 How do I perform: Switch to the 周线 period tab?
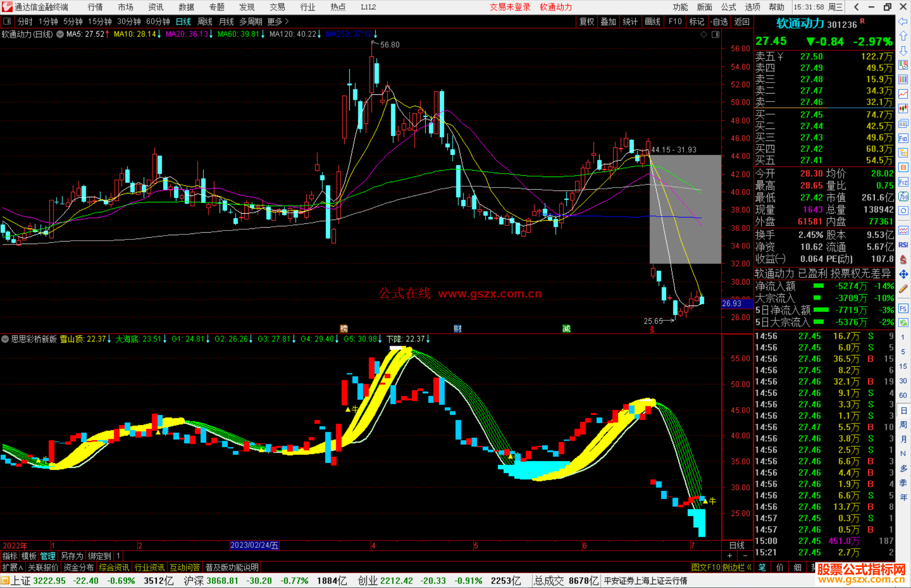pyautogui.click(x=205, y=21)
